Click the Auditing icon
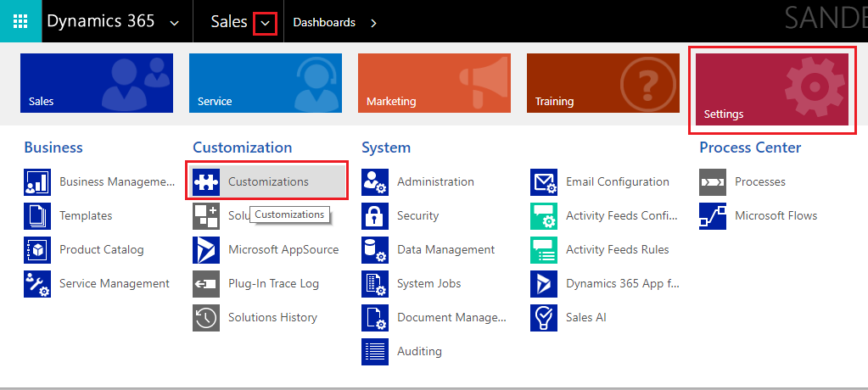Viewport: 868px width, 390px height. click(x=375, y=351)
